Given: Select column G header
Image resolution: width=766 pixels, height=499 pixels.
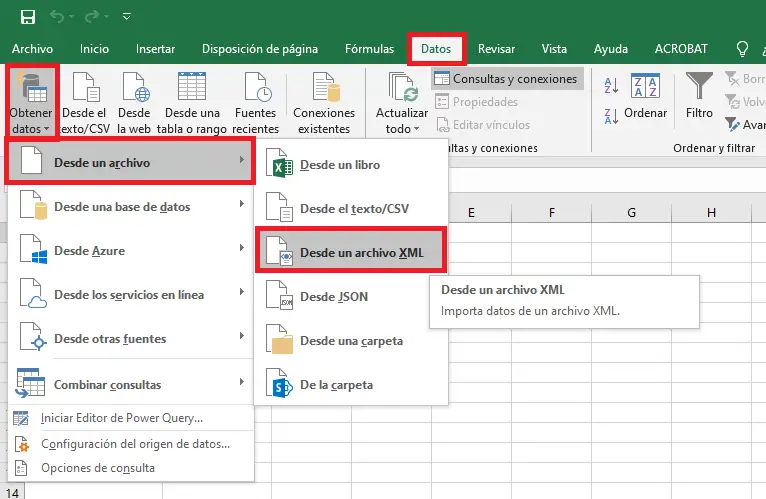Looking at the screenshot, I should 632,213.
